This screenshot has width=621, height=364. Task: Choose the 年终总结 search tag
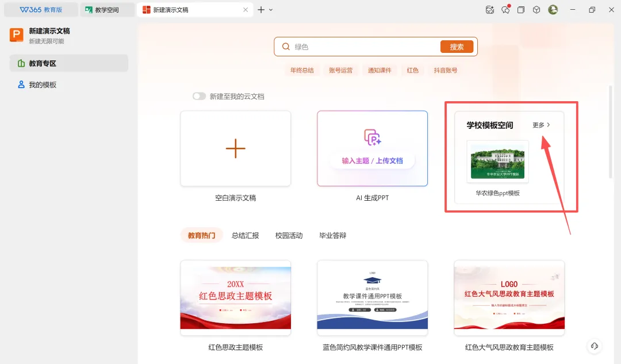tap(302, 71)
